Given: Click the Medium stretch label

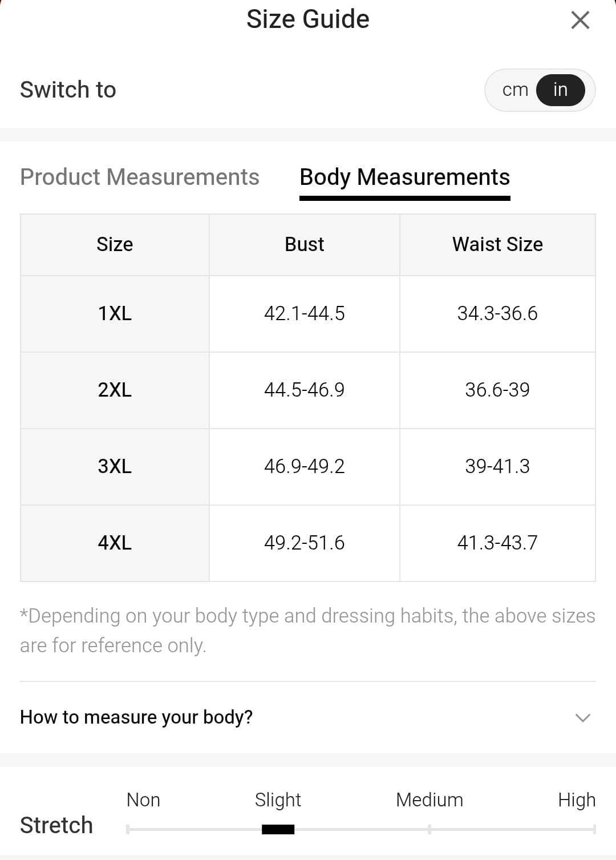Looking at the screenshot, I should [429, 800].
